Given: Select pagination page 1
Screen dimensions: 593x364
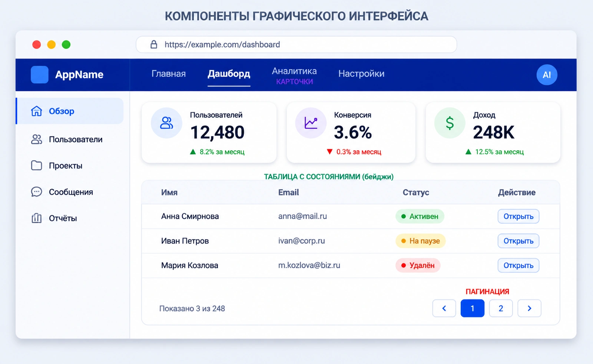Looking at the screenshot, I should pos(473,308).
